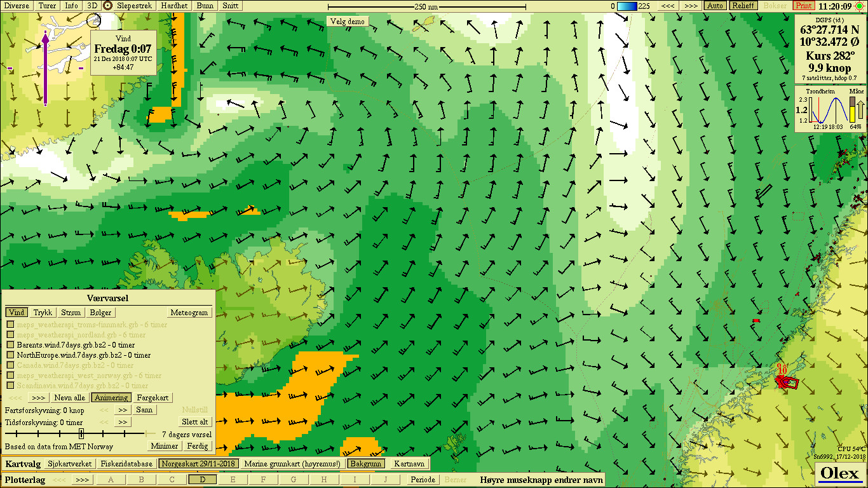Open the Slepestrek menu
Viewport: 868px width, 488px height.
click(134, 5)
